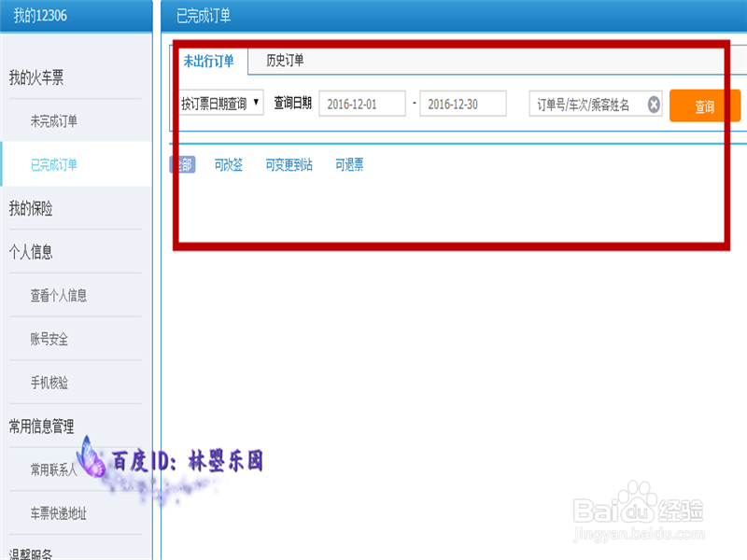Open 未完成订单 in the sidebar

(x=54, y=121)
